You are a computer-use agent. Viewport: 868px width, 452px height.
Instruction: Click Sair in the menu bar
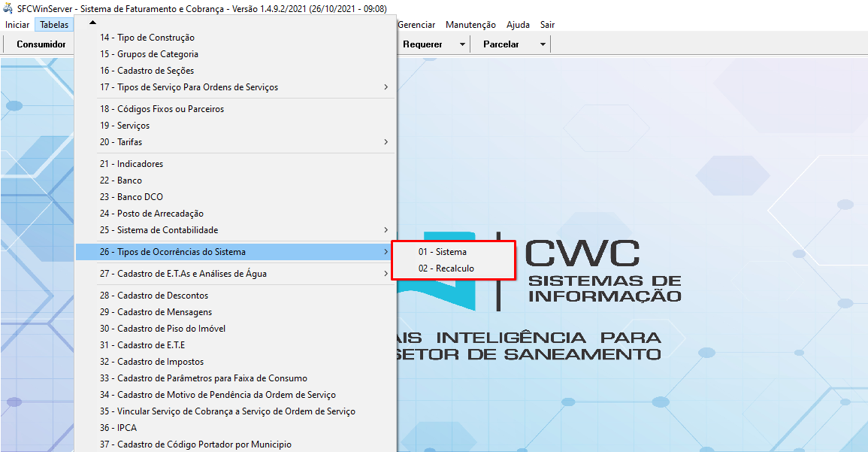click(x=547, y=25)
